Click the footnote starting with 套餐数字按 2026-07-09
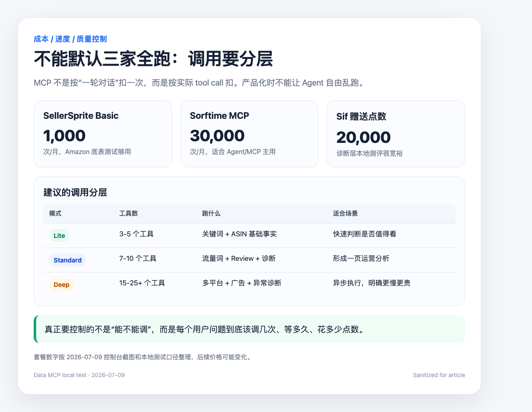The image size is (532, 412). 143,357
